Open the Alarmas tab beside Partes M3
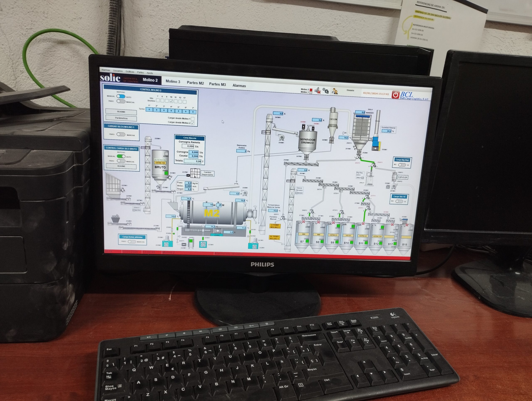 point(239,86)
